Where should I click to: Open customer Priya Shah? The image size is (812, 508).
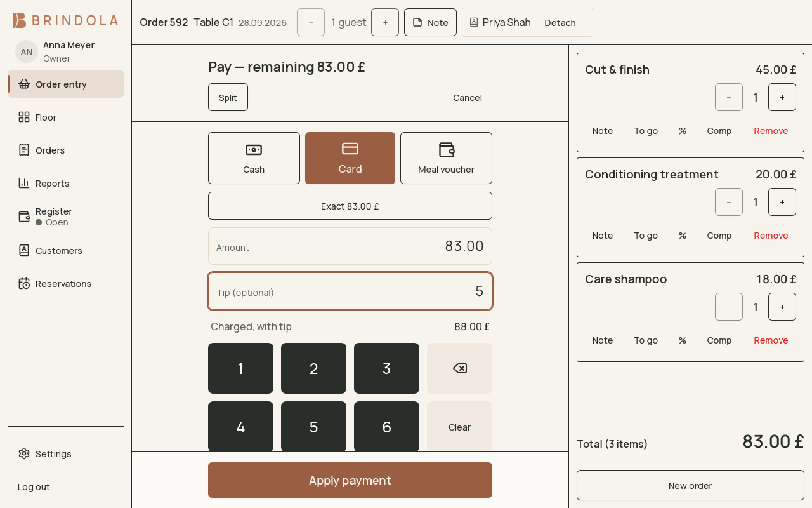500,22
